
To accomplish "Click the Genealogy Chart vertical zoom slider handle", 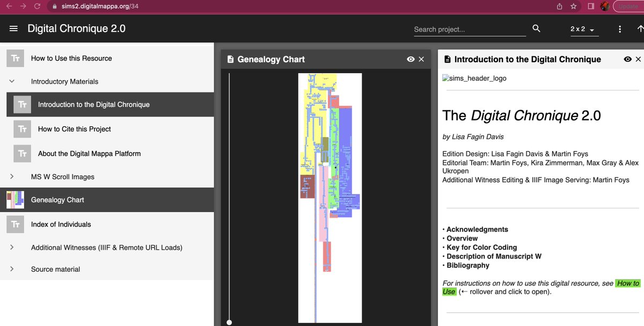I will (x=229, y=322).
